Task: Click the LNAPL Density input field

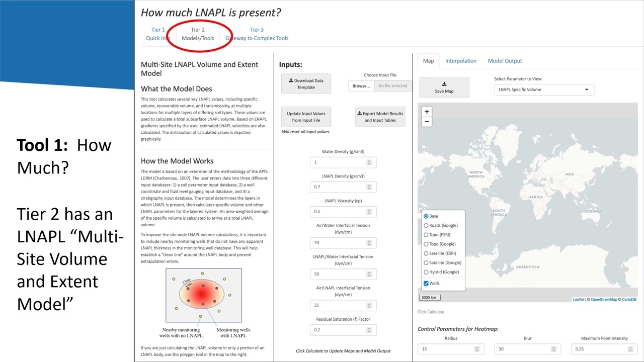Action: point(343,187)
